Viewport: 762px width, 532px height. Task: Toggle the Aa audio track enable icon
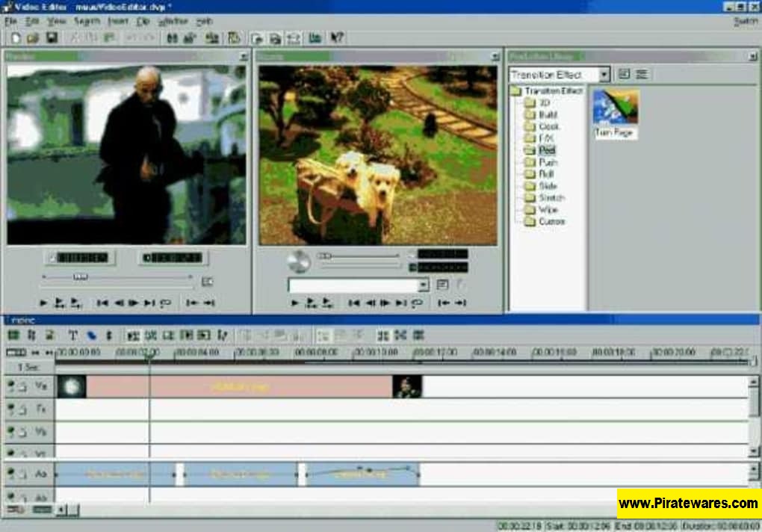tap(13, 474)
